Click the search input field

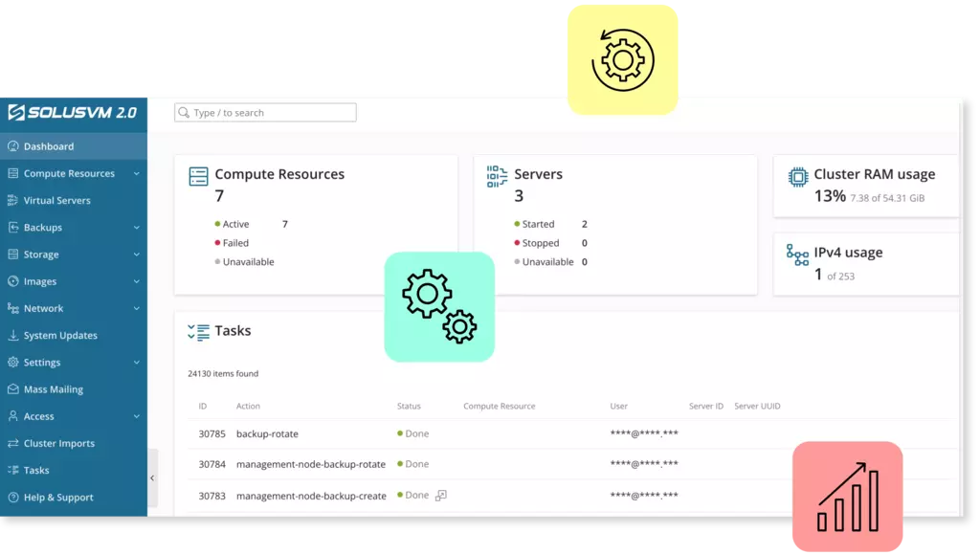[x=266, y=113]
